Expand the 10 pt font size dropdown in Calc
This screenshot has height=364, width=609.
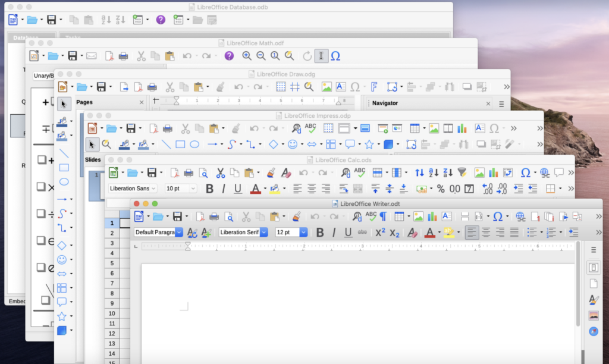pyautogui.click(x=193, y=189)
